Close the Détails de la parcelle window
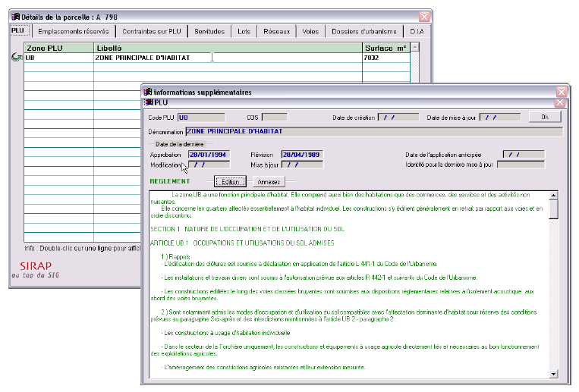Viewport: 579px width, 392px height. (x=424, y=17)
